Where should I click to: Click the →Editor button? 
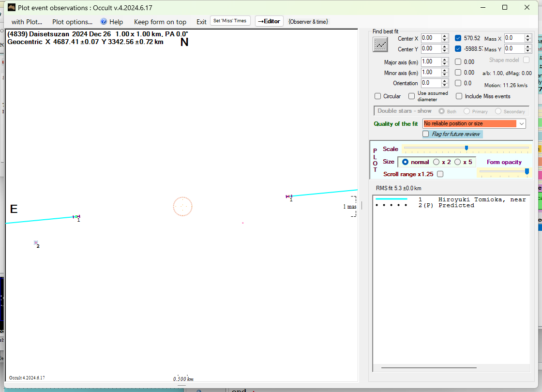[269, 21]
